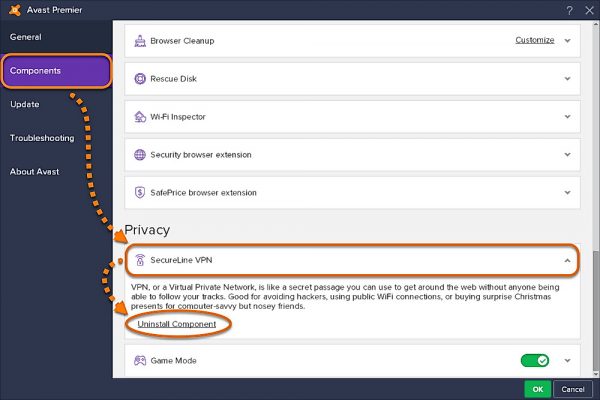Screen dimensions: 600x400
Task: Click the Game Mode label
Action: [x=173, y=361]
